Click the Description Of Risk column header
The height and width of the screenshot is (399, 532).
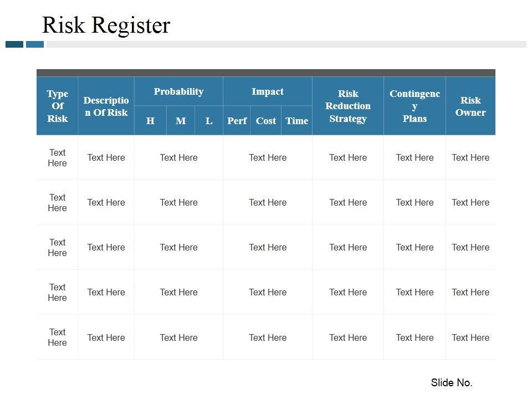point(106,106)
